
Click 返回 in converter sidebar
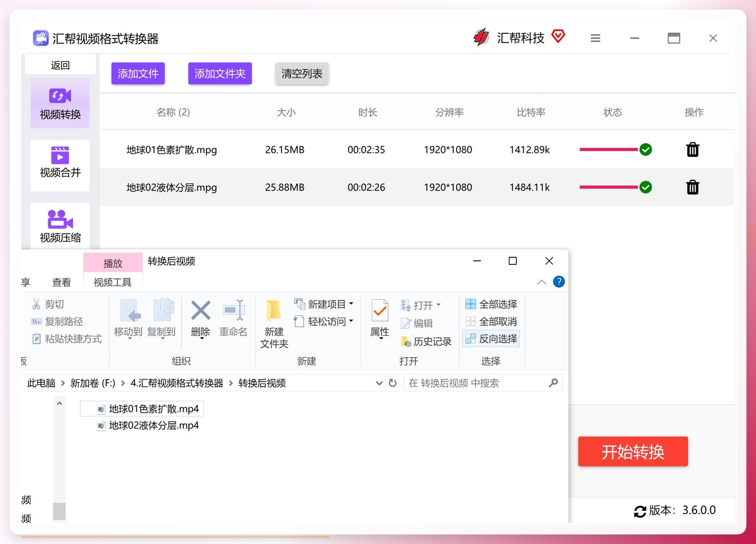60,65
